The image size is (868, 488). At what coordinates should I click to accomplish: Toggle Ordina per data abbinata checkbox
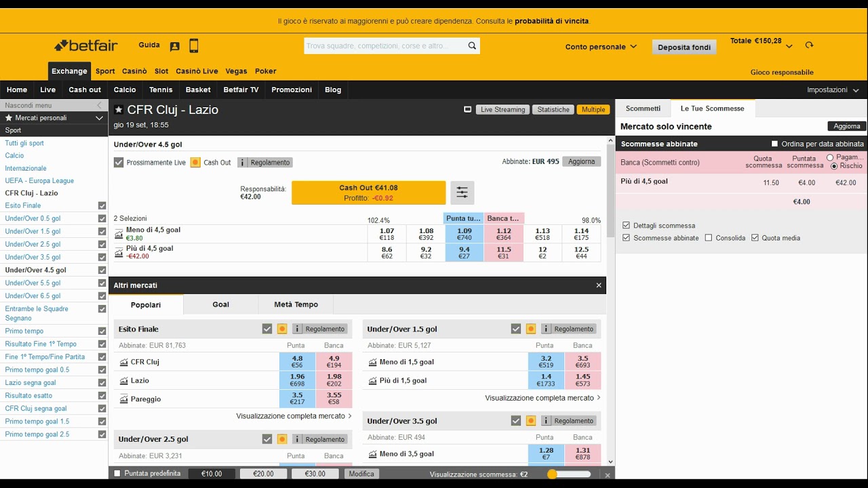[x=775, y=144]
